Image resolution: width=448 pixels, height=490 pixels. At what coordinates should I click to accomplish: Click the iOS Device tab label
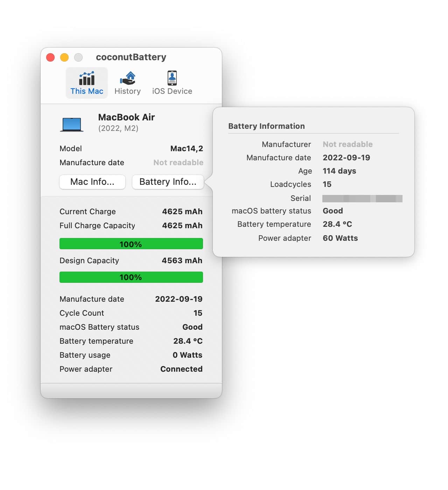[172, 91]
